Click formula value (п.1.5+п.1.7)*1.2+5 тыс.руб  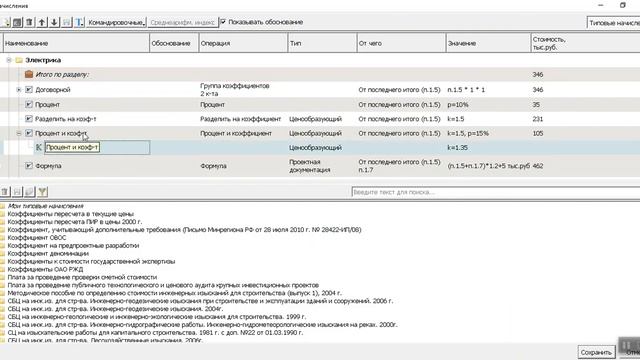489,166
